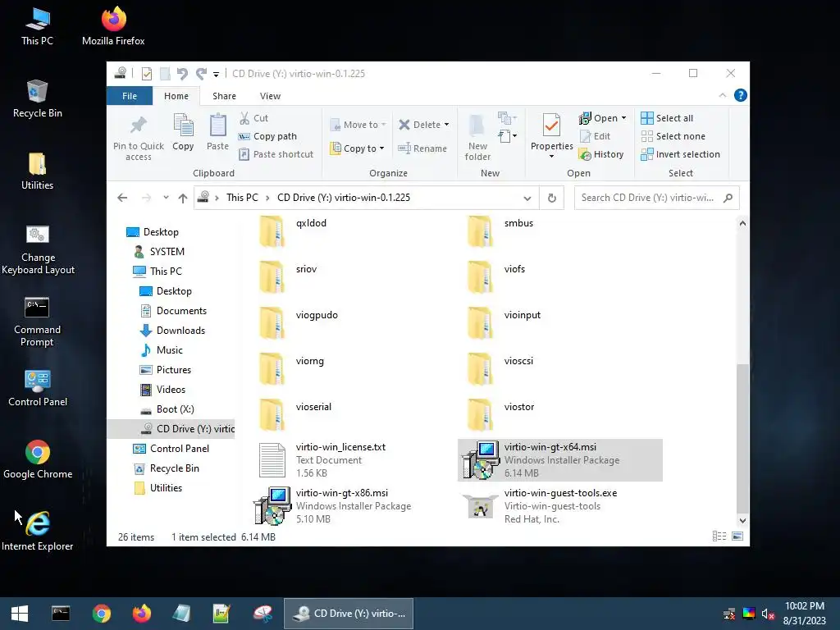Select Boot (X:) drive in navigation pane
The height and width of the screenshot is (630, 840).
(x=175, y=409)
